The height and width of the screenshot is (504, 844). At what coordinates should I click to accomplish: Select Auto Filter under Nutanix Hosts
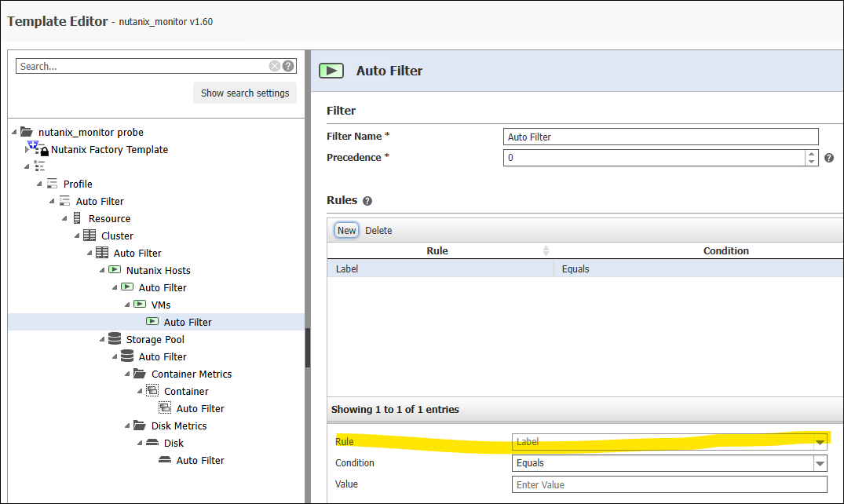pos(162,287)
